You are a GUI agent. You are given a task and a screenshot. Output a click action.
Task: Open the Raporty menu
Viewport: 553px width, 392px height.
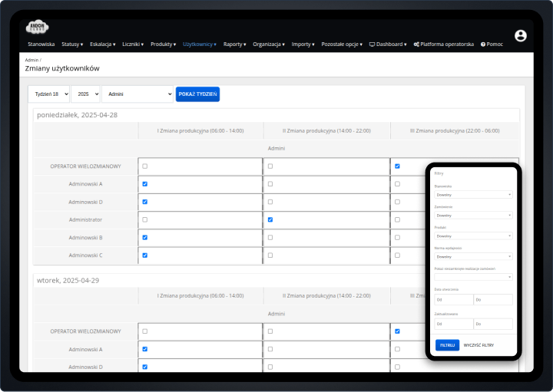(x=235, y=44)
